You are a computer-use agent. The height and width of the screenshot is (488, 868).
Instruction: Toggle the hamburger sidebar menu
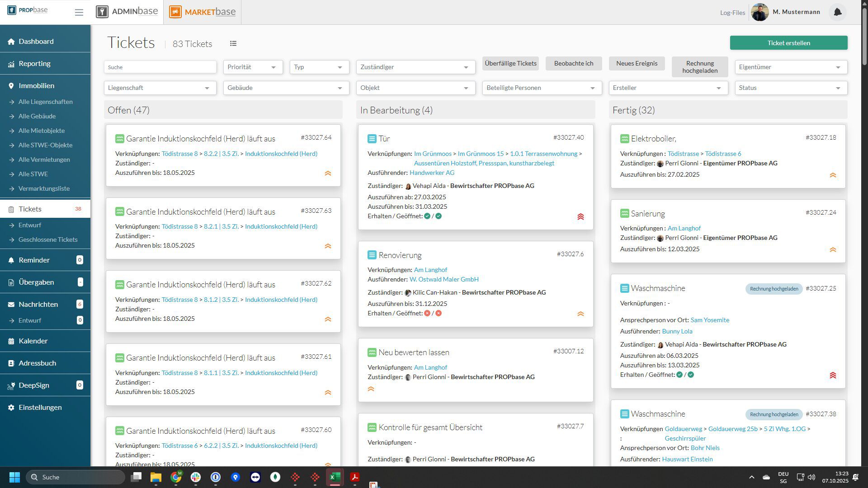click(79, 13)
